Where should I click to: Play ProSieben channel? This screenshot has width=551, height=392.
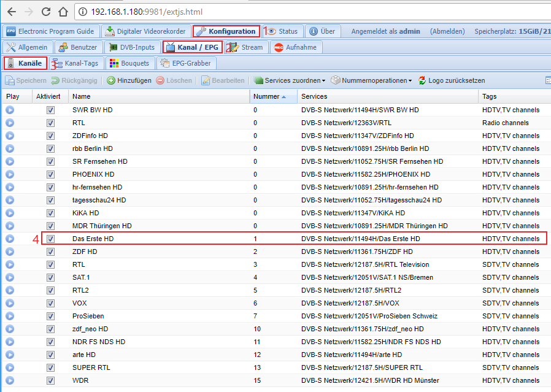click(x=10, y=316)
